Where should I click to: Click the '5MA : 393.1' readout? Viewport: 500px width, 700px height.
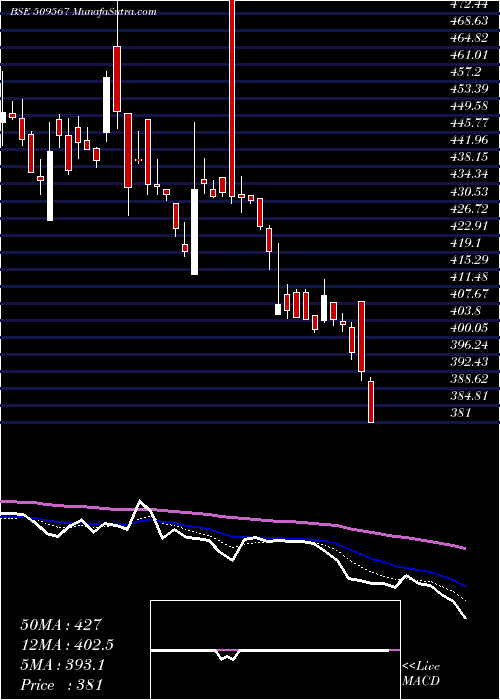click(x=62, y=665)
